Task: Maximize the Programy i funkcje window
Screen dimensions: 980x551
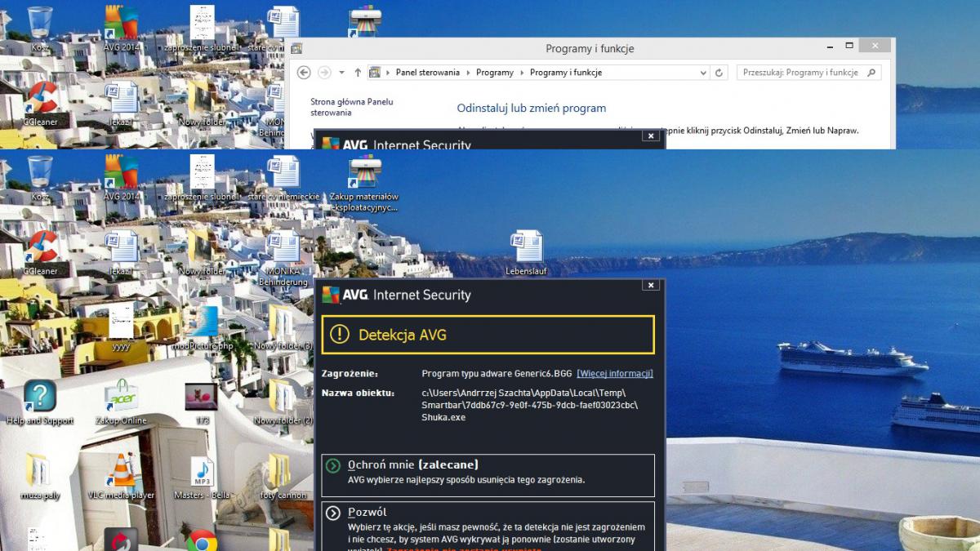Action: [849, 46]
